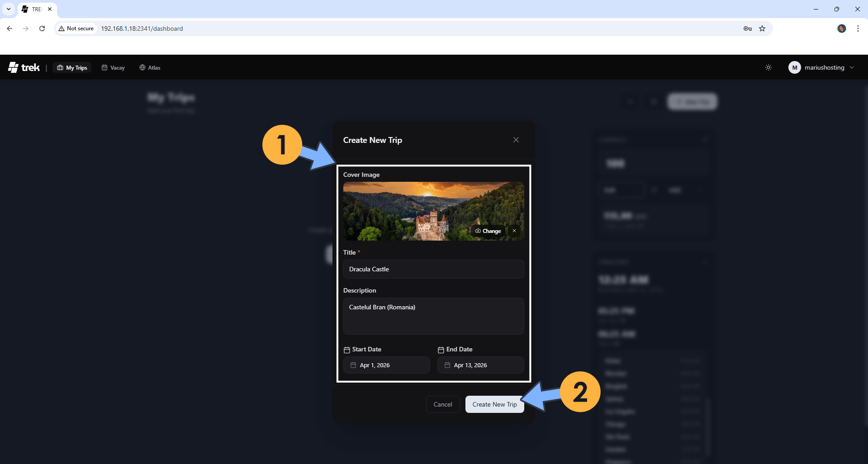Click Change cover image button
The height and width of the screenshot is (464, 868).
click(x=488, y=231)
